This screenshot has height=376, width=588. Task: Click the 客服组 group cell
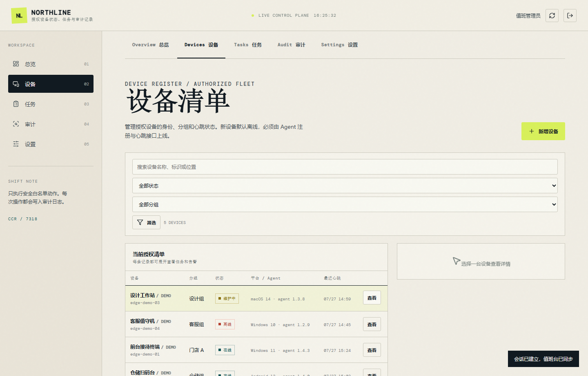pos(196,325)
